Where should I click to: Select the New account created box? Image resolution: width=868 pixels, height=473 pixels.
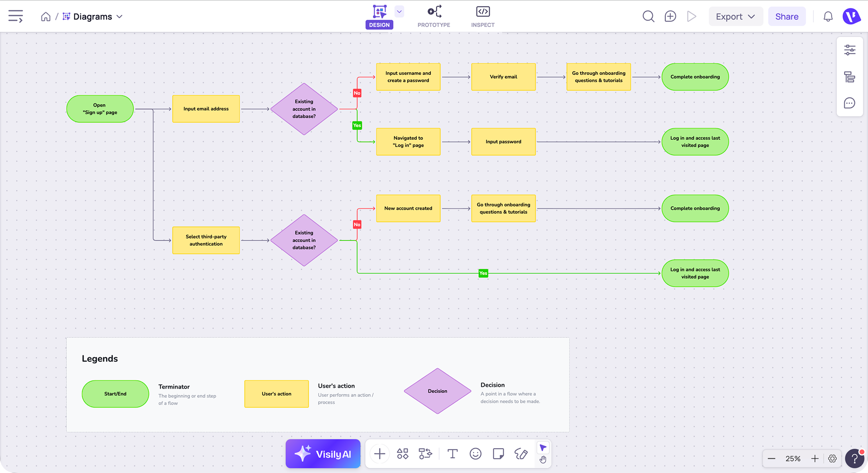point(408,208)
